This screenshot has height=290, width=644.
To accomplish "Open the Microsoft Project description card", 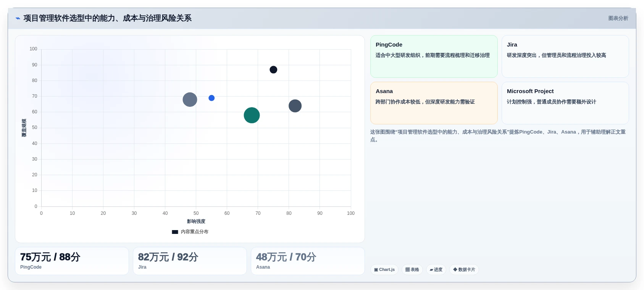I will (565, 103).
